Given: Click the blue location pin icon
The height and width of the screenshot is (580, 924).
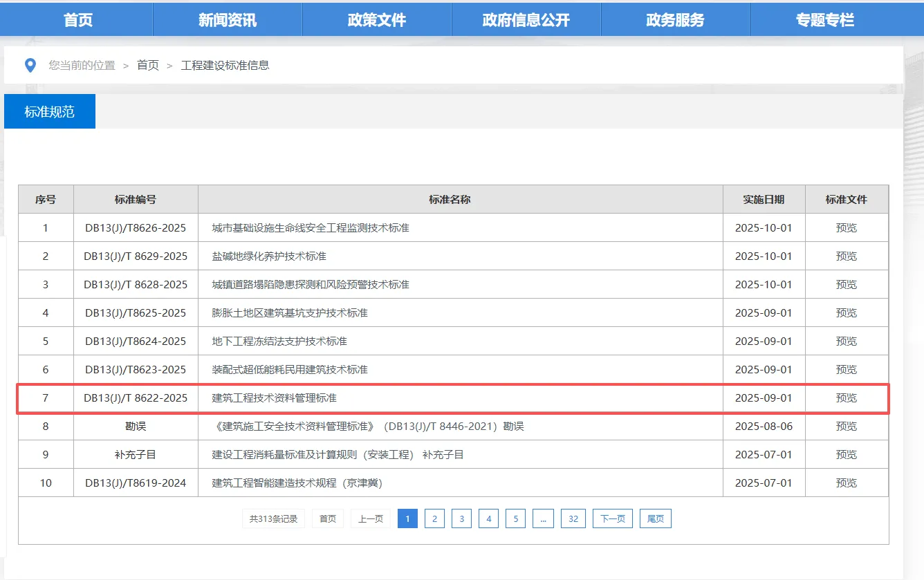Looking at the screenshot, I should tap(29, 64).
